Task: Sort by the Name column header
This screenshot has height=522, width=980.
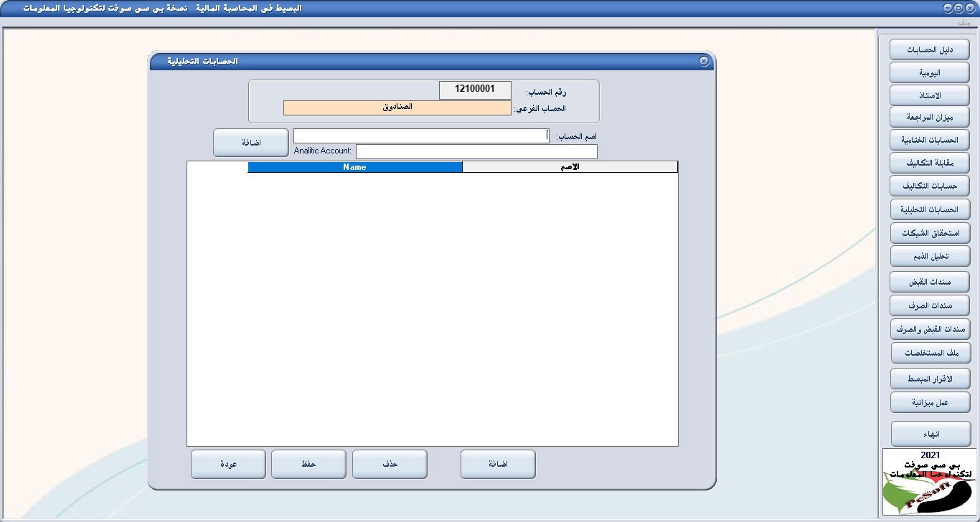Action: point(354,167)
